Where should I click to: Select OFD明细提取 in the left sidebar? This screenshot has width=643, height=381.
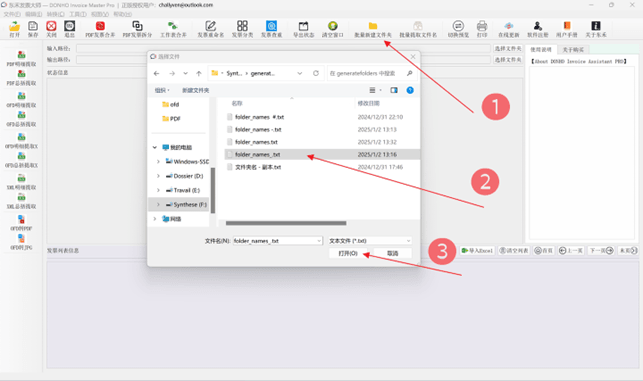click(x=21, y=99)
